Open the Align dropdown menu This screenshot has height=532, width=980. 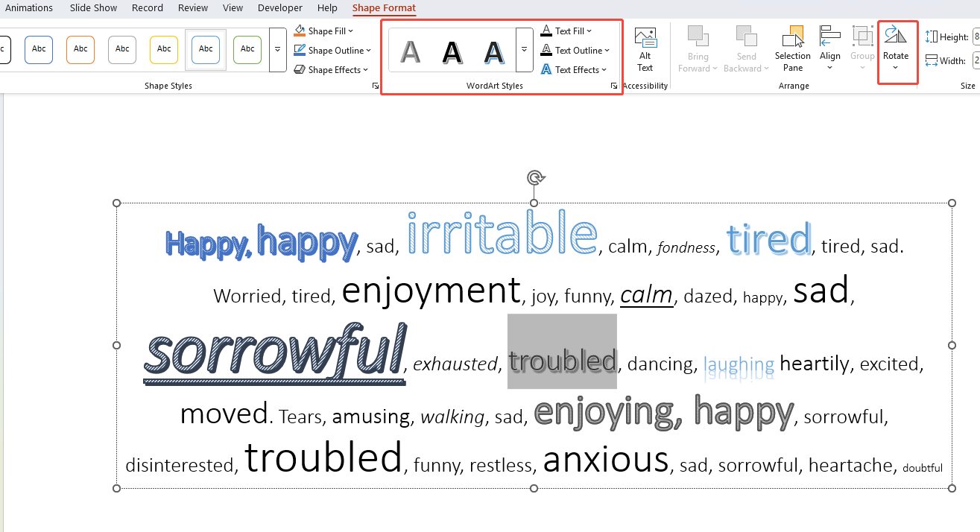[x=829, y=48]
